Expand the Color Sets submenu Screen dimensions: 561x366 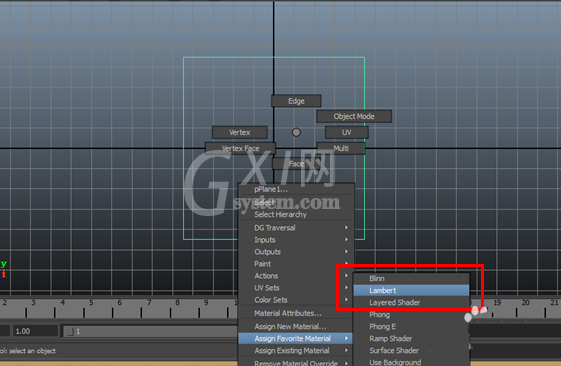pyautogui.click(x=296, y=300)
